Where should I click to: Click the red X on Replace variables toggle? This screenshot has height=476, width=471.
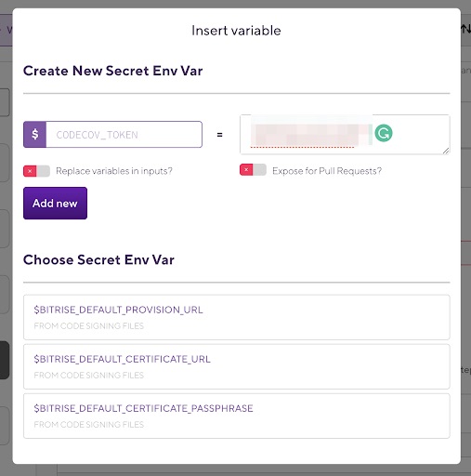tap(30, 171)
